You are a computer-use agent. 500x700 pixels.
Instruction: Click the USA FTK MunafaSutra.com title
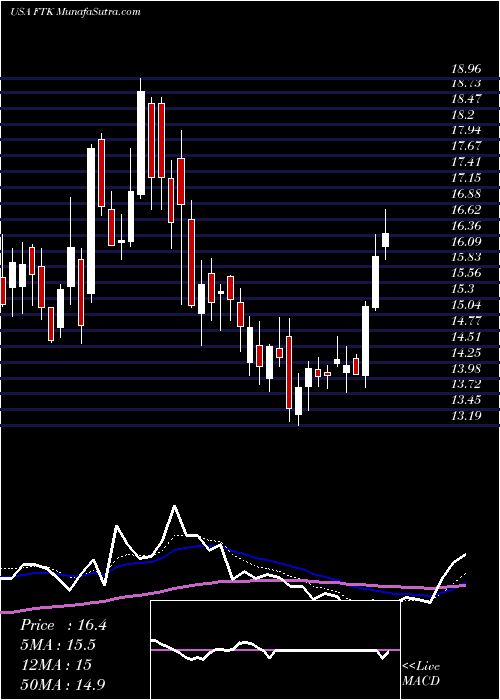point(75,11)
